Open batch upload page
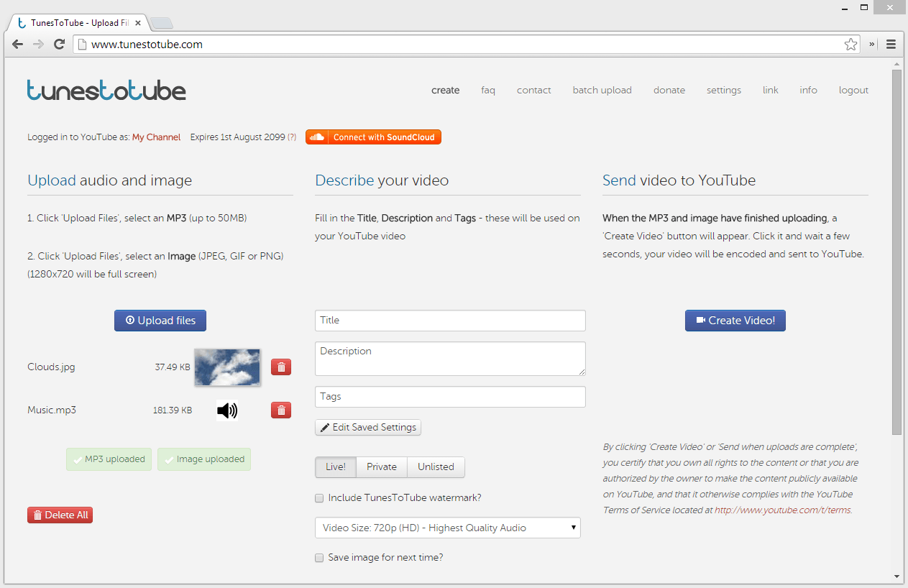 click(x=602, y=91)
